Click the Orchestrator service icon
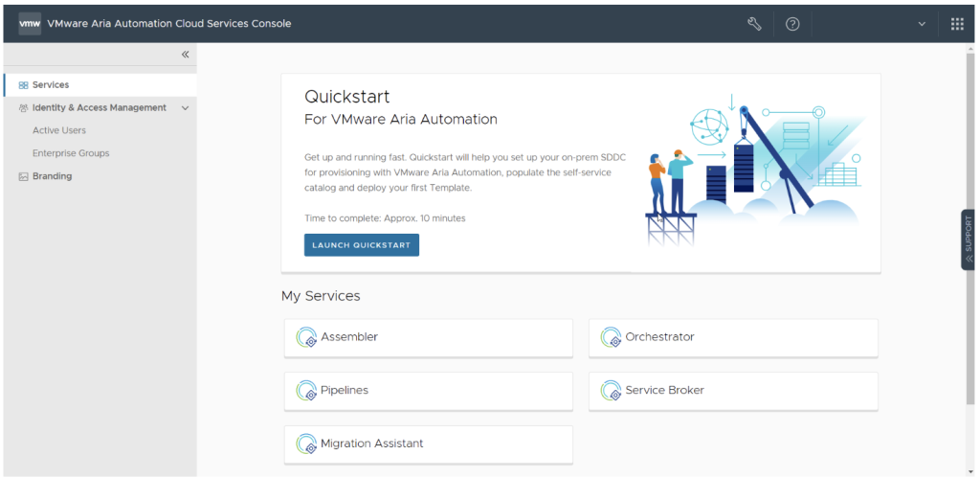 point(611,337)
